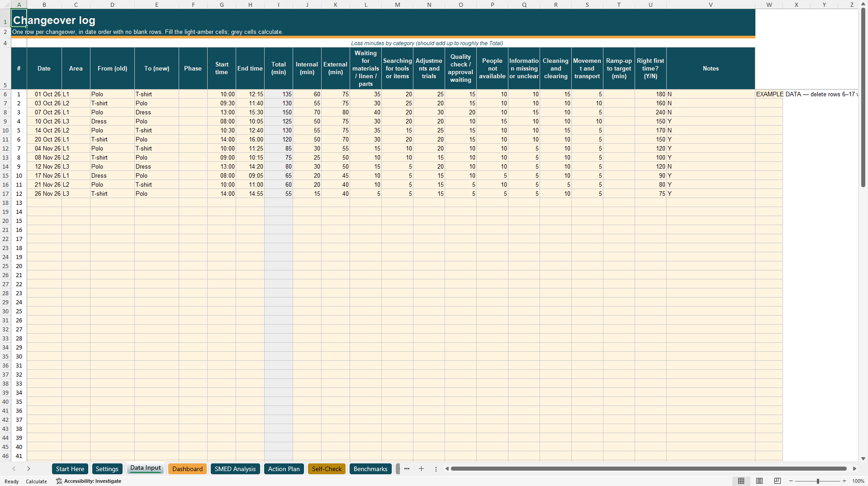Click the Calculate status bar button

(x=36, y=481)
